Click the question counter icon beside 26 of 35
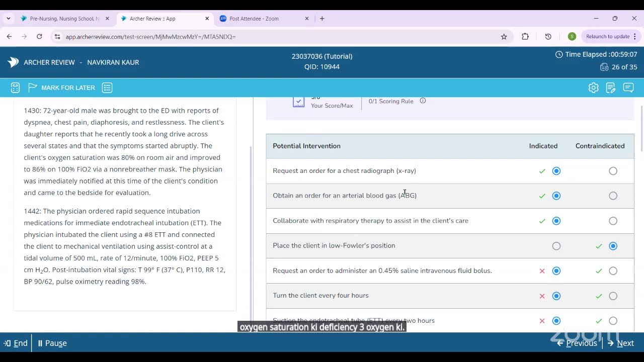This screenshot has height=362, width=644. coord(604,67)
